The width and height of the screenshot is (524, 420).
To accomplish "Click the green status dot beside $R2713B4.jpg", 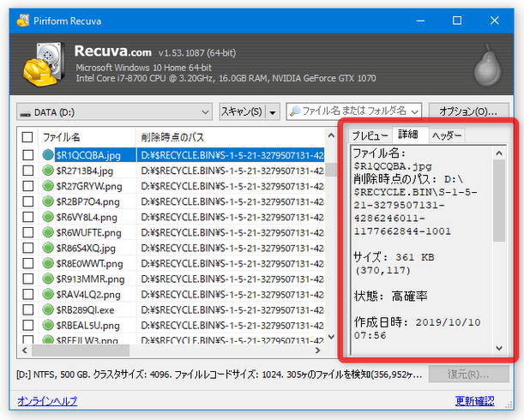I will [48, 171].
